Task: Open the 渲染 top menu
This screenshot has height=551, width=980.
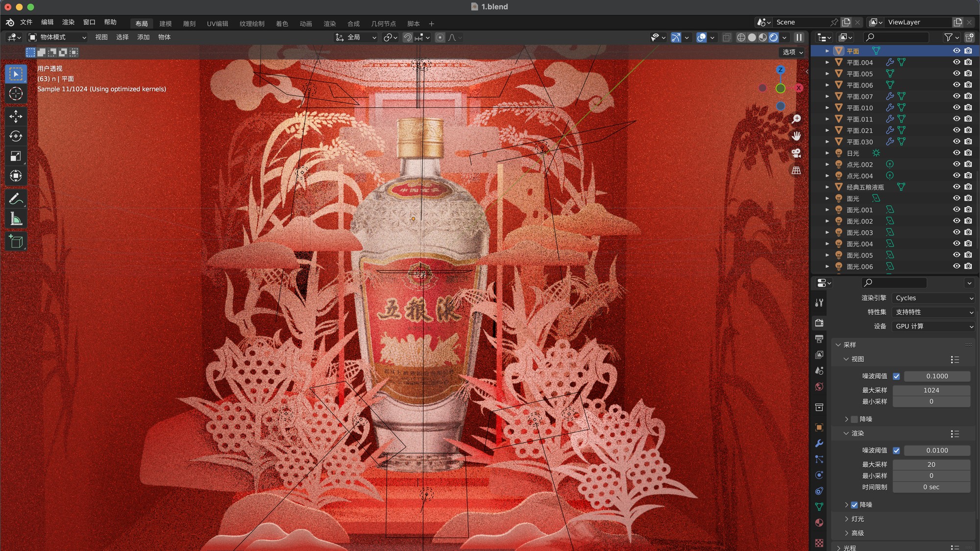Action: [68, 23]
